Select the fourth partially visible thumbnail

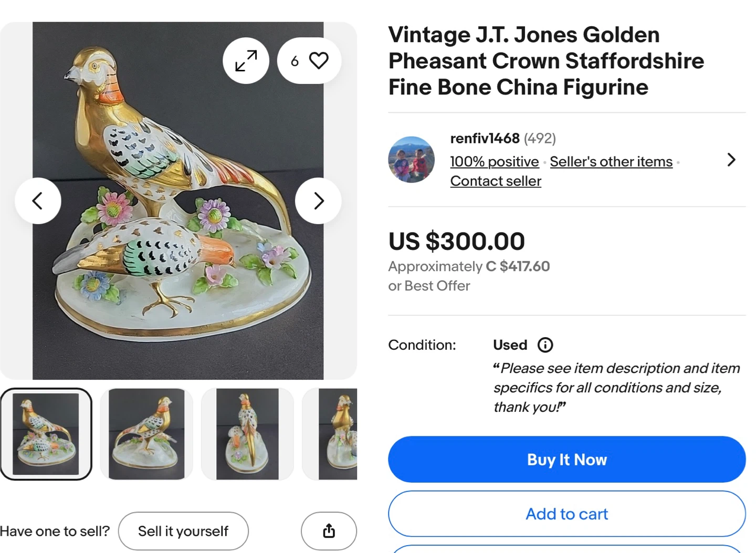tap(338, 434)
